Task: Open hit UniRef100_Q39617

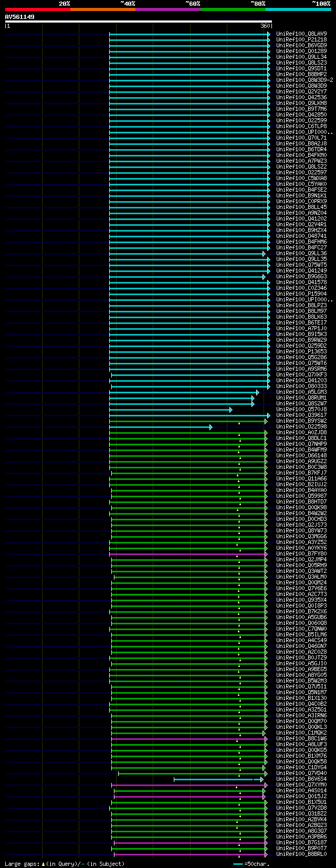Action: [301, 415]
